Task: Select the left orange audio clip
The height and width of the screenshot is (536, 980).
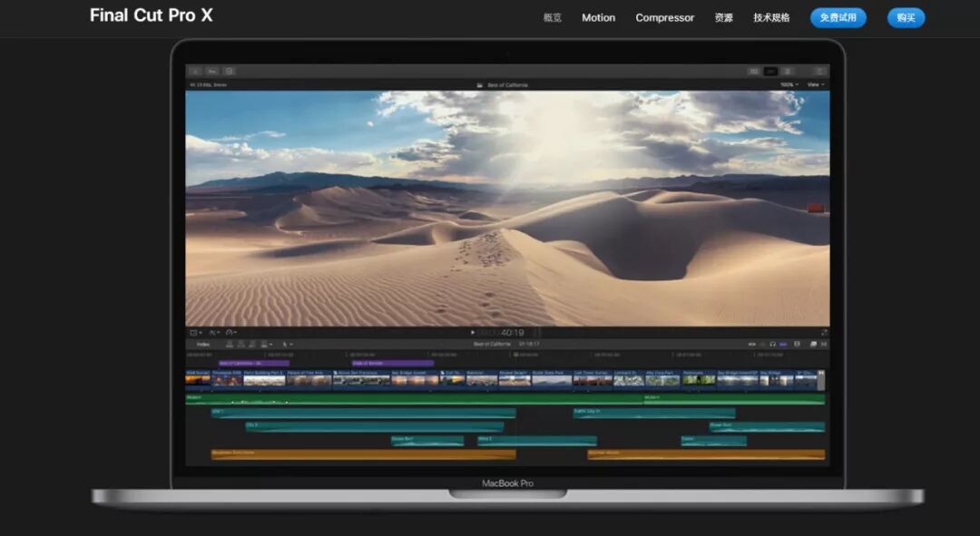Action: tap(363, 454)
